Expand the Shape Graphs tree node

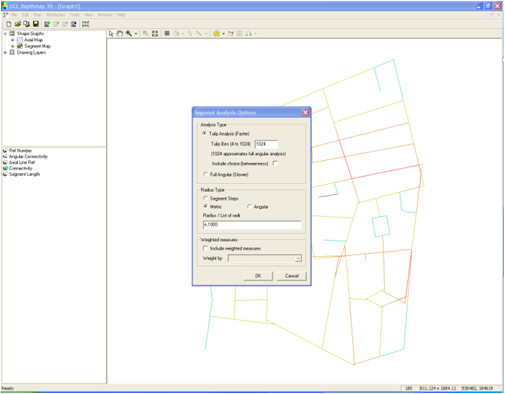tap(5, 33)
